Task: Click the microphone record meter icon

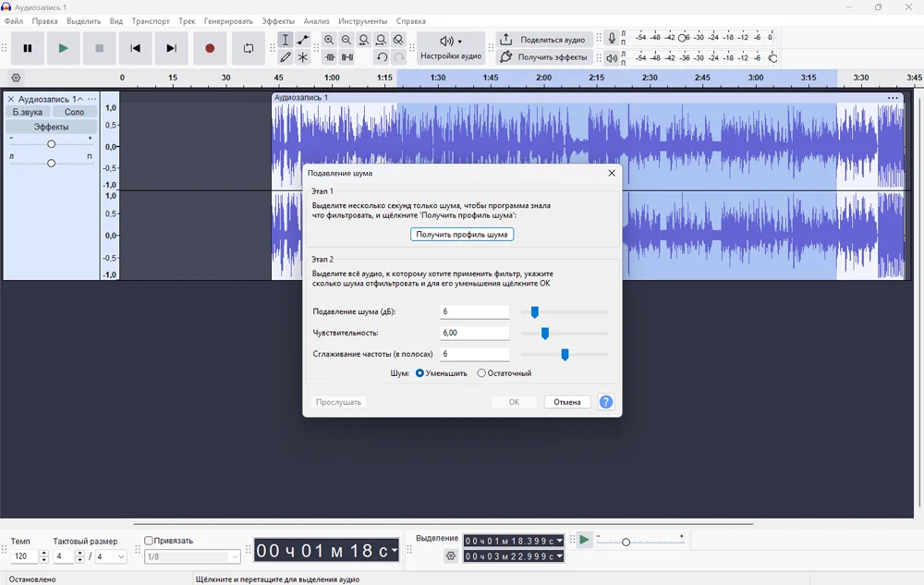Action: point(612,39)
